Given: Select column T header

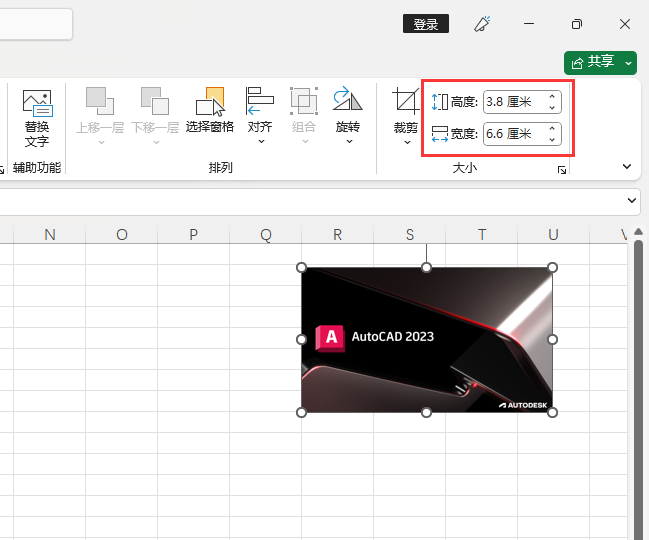Looking at the screenshot, I should click(482, 235).
